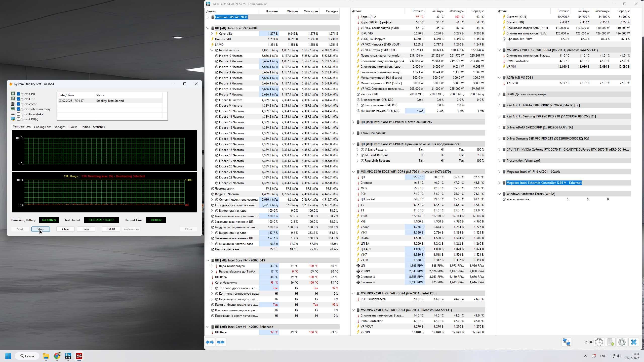Click HWiNFO shrink columns arrows button
Screen dimensions: 644x362
point(221,342)
